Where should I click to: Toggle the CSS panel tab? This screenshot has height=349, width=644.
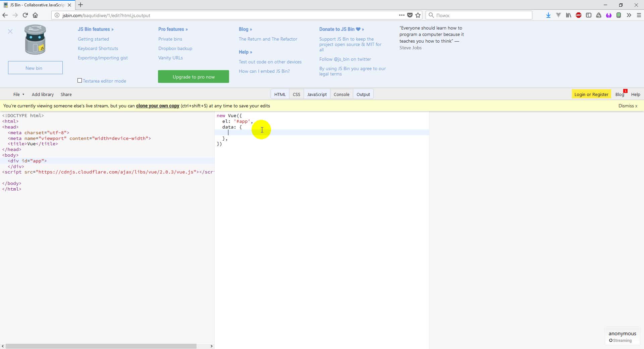point(297,94)
